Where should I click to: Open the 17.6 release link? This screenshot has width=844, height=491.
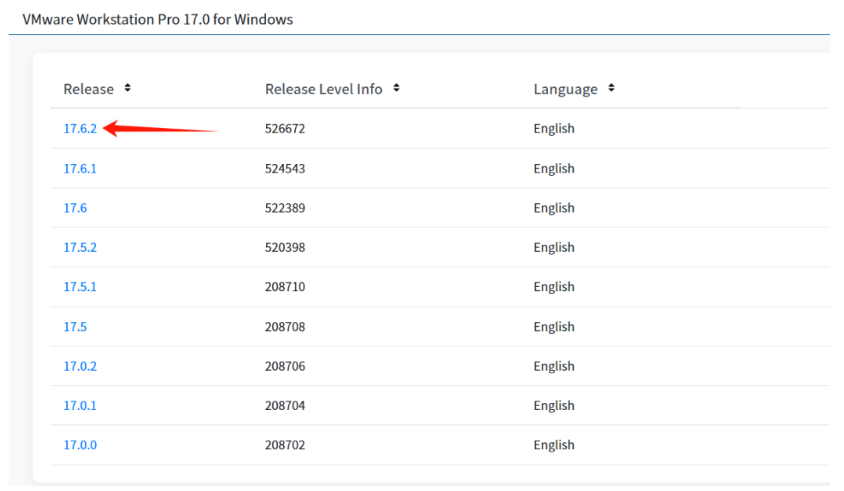click(x=75, y=208)
